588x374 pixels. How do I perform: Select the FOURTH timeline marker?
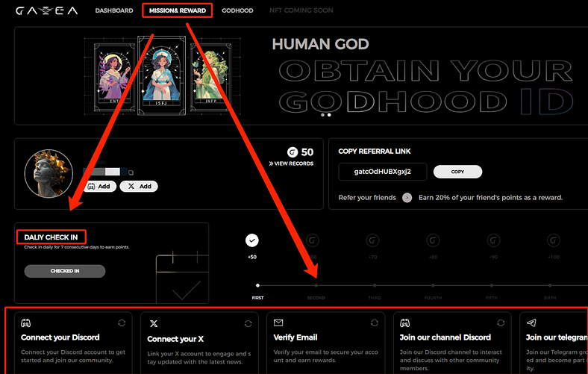[433, 285]
